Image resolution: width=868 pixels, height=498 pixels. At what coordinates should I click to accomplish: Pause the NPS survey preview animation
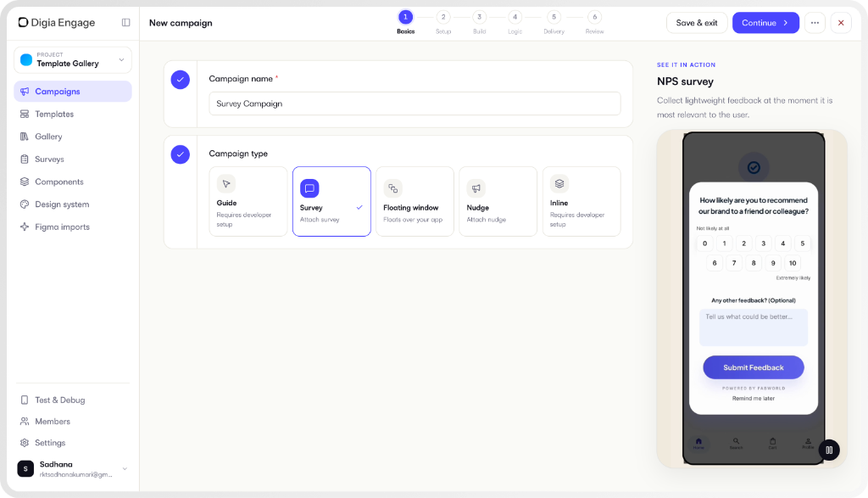tap(829, 450)
